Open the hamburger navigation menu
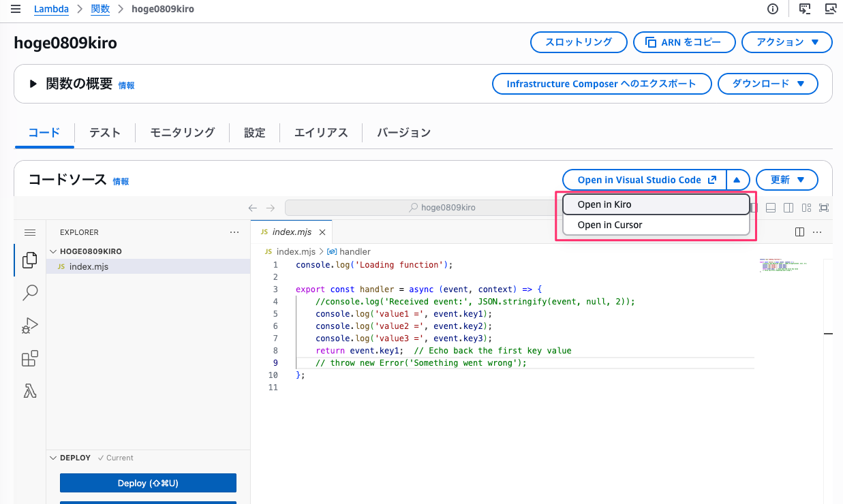The width and height of the screenshot is (843, 504). click(16, 9)
